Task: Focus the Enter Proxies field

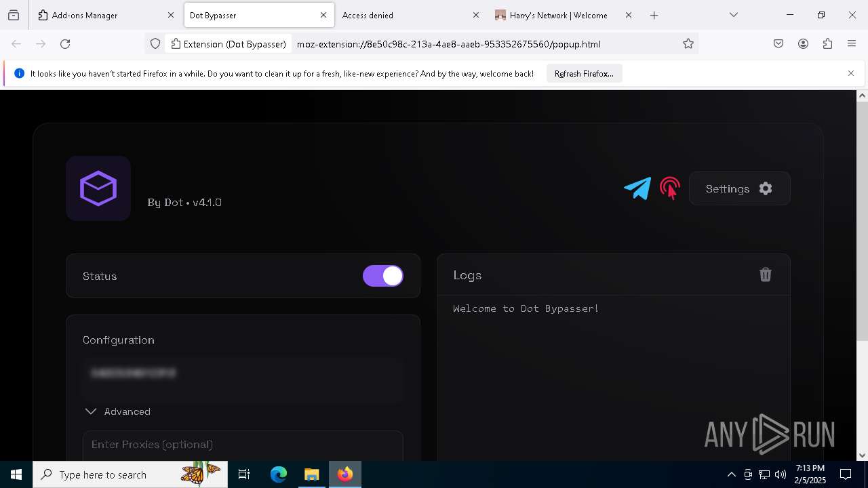Action: point(243,445)
